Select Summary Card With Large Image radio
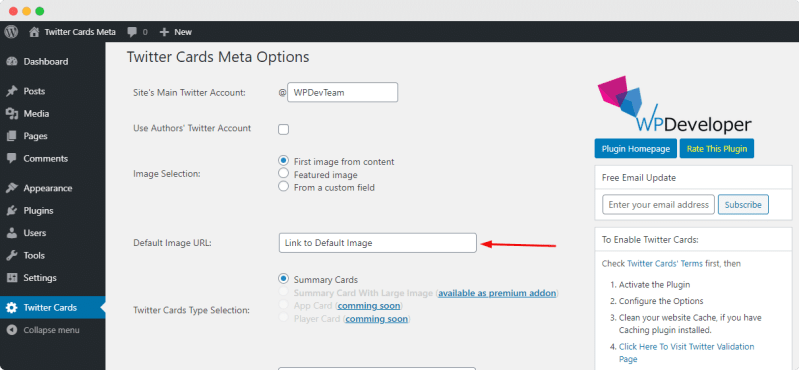The height and width of the screenshot is (370, 799). [283, 292]
